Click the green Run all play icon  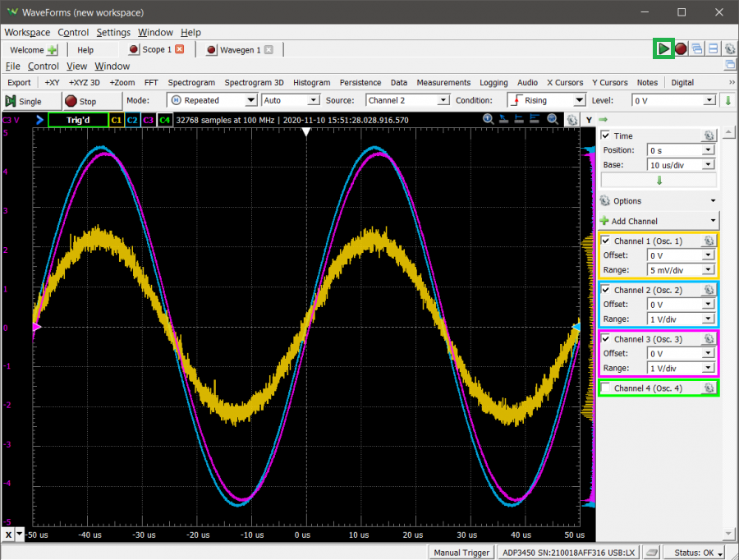click(663, 49)
